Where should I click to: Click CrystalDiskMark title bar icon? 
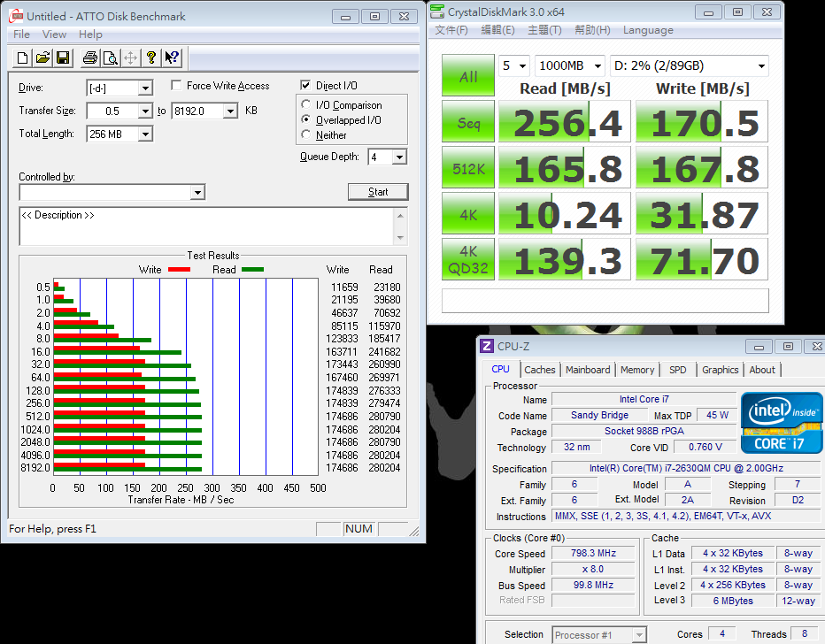point(436,11)
